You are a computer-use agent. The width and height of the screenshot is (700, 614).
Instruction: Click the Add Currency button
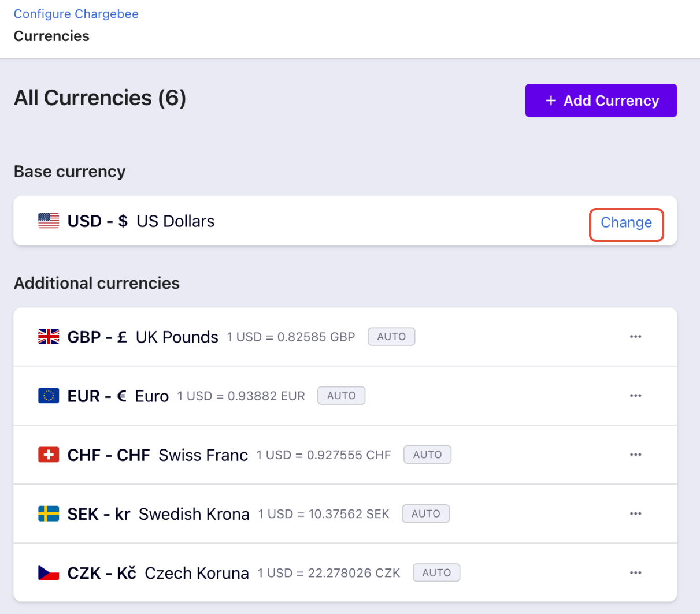coord(601,101)
